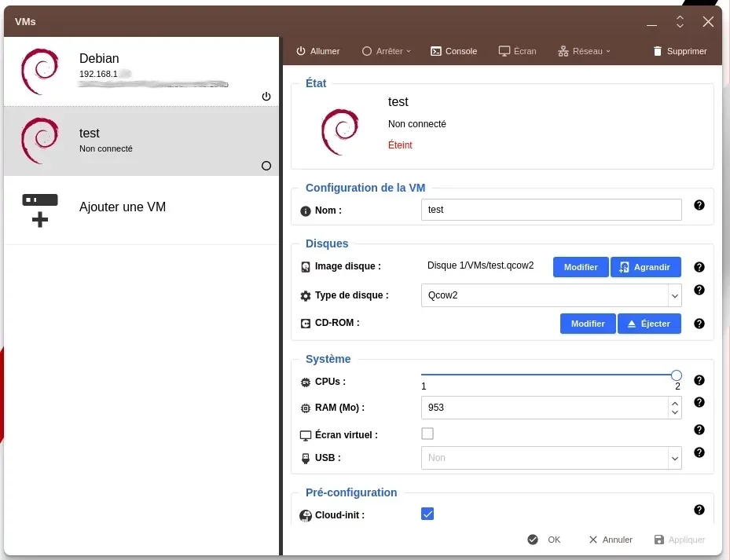The image size is (730, 560).
Task: Click the Appliquer button
Action: pyautogui.click(x=679, y=540)
